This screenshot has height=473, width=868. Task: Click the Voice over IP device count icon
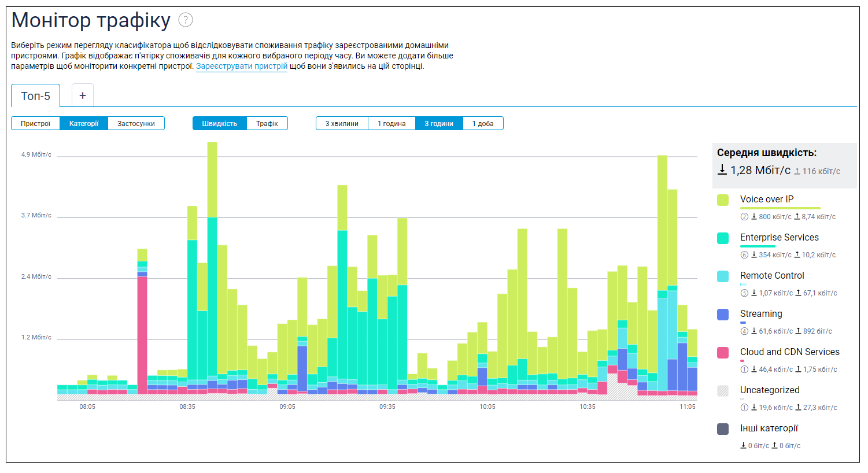point(744,217)
